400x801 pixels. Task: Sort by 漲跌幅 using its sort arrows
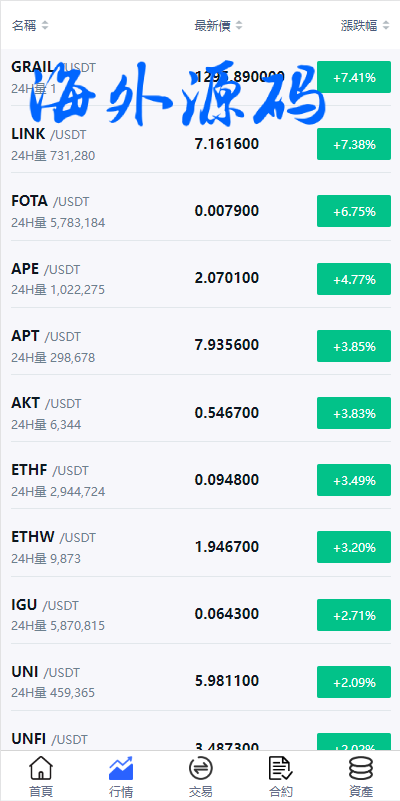[x=386, y=26]
